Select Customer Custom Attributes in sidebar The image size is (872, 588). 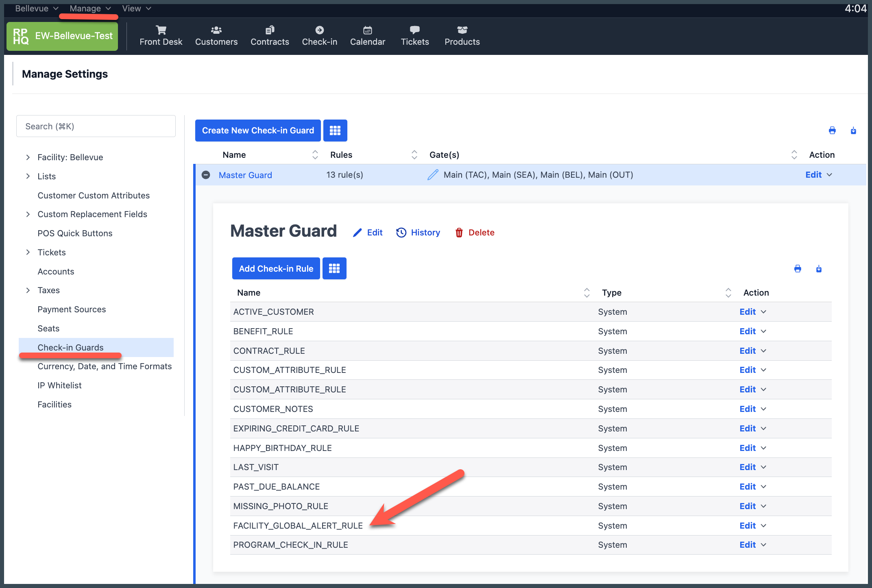click(x=94, y=196)
